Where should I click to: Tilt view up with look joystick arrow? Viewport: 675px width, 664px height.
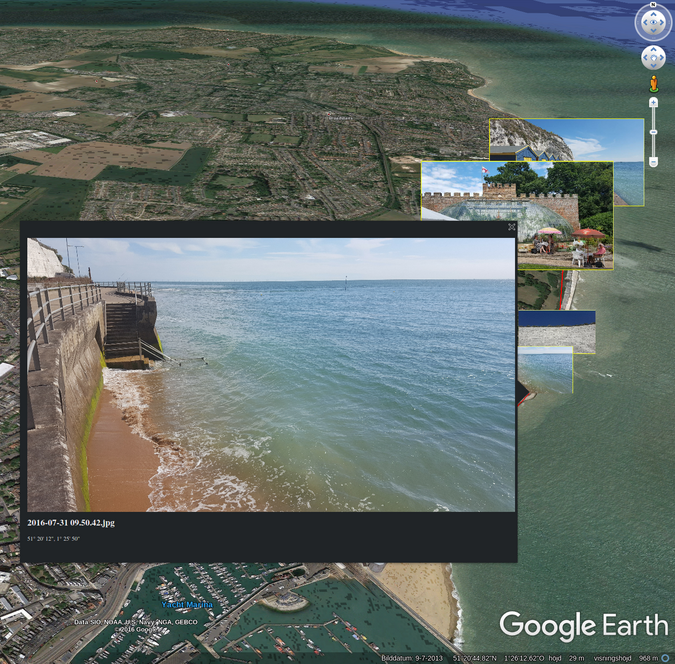coord(653,13)
